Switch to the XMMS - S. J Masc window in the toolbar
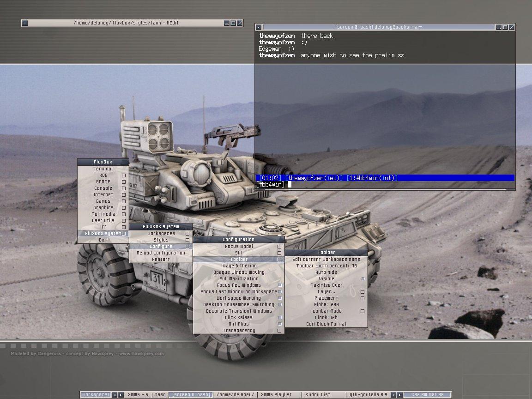 (146, 395)
